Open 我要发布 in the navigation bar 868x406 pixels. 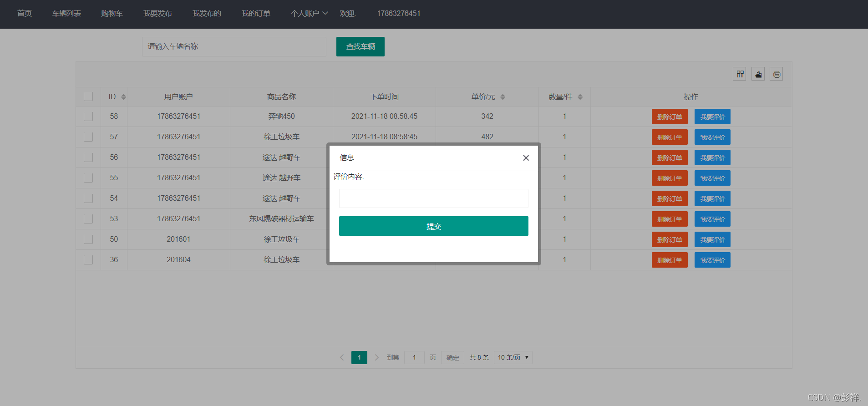(x=157, y=14)
